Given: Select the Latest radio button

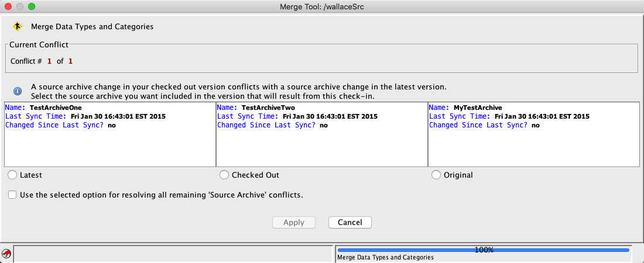Looking at the screenshot, I should pyautogui.click(x=12, y=175).
